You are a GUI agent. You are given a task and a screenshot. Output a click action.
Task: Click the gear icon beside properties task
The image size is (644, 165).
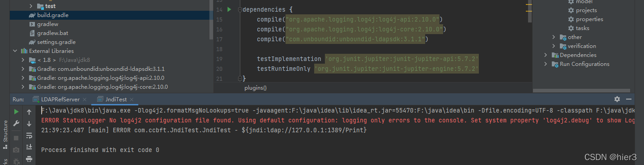571,19
